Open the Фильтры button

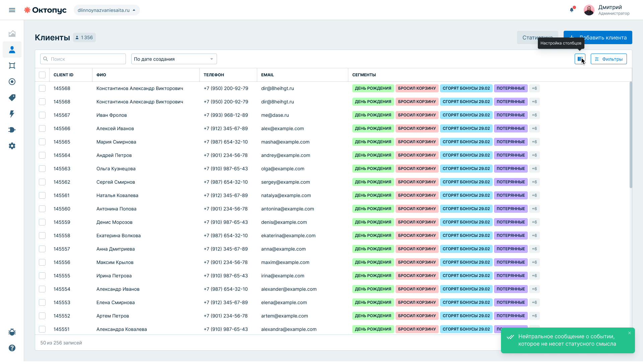coord(609,59)
